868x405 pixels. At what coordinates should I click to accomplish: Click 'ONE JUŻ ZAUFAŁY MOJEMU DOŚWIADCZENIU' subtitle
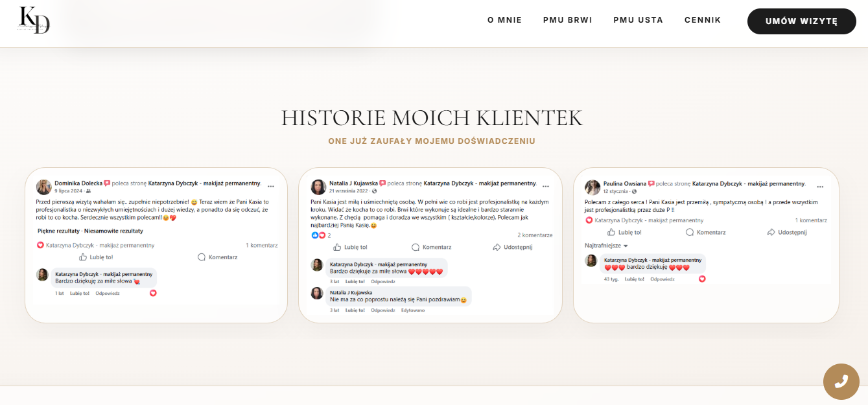coord(432,141)
